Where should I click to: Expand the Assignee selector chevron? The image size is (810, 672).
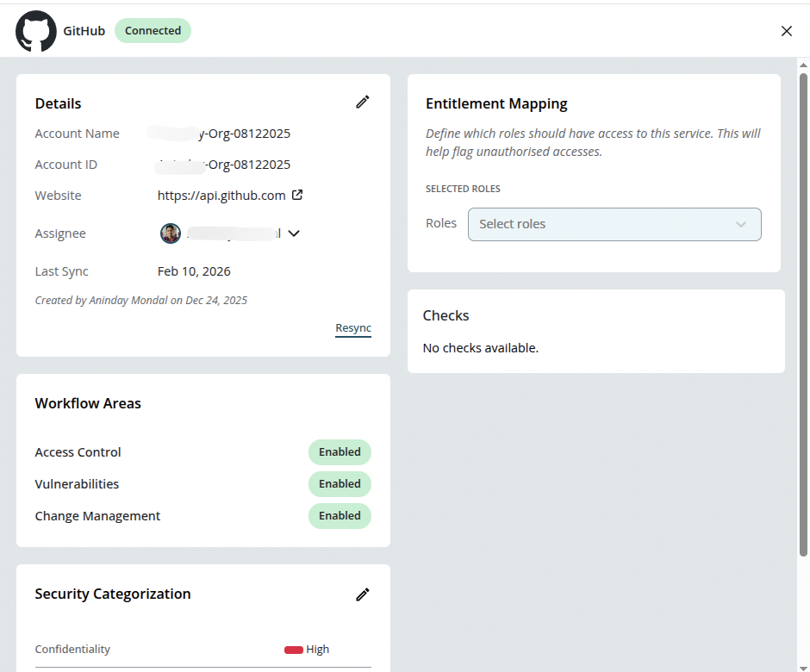click(294, 233)
